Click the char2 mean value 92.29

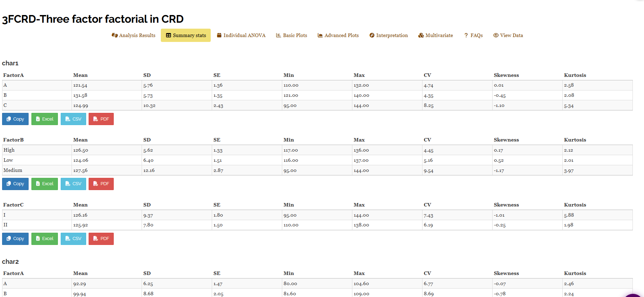coord(80,284)
